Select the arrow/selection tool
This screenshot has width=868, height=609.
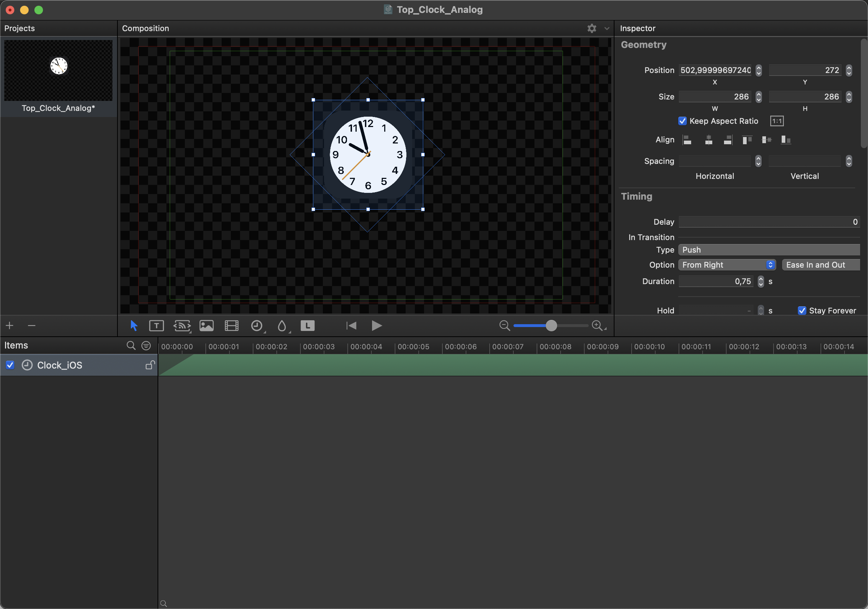132,325
